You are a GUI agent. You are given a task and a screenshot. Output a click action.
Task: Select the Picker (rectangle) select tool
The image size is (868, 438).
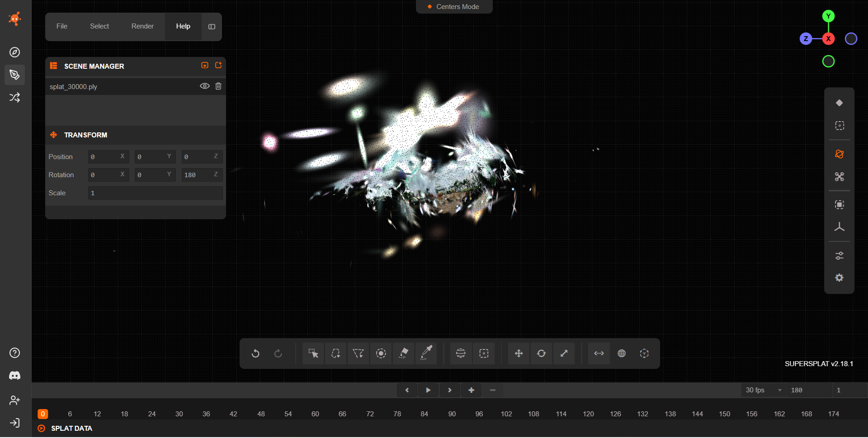(313, 353)
